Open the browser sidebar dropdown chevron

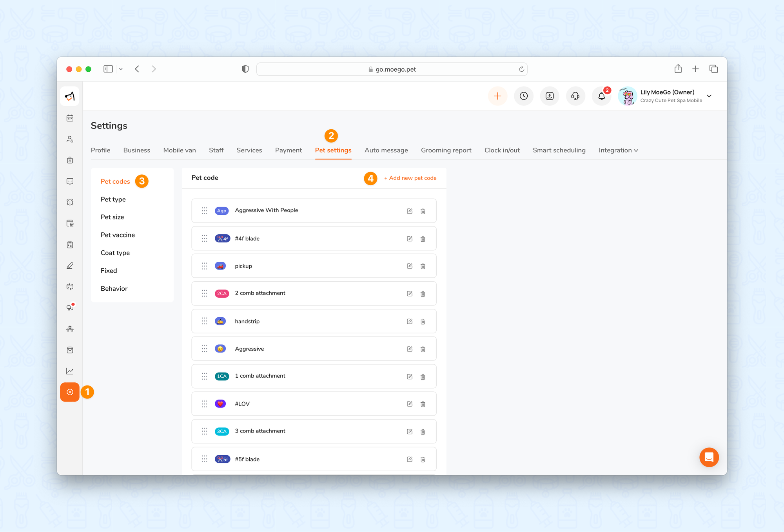click(121, 69)
